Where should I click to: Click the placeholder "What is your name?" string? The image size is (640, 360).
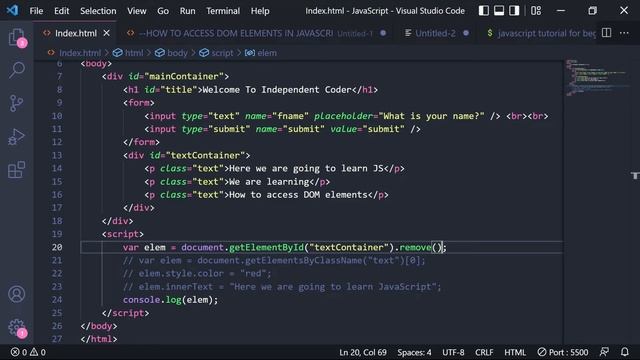coord(431,116)
